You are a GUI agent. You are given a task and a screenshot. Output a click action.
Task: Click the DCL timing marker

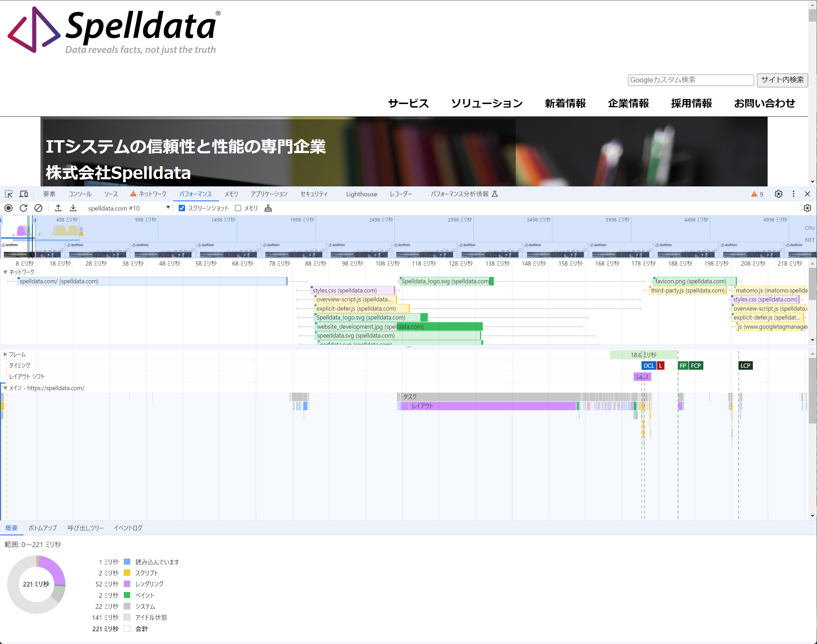point(649,366)
